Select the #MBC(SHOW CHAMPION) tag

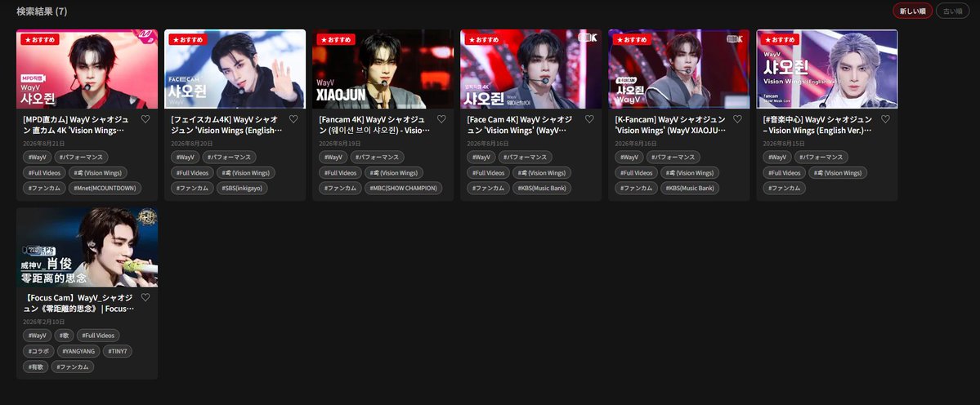[x=403, y=188]
